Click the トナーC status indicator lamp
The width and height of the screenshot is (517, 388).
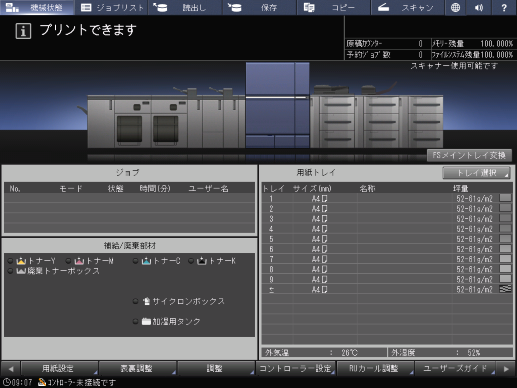(135, 261)
